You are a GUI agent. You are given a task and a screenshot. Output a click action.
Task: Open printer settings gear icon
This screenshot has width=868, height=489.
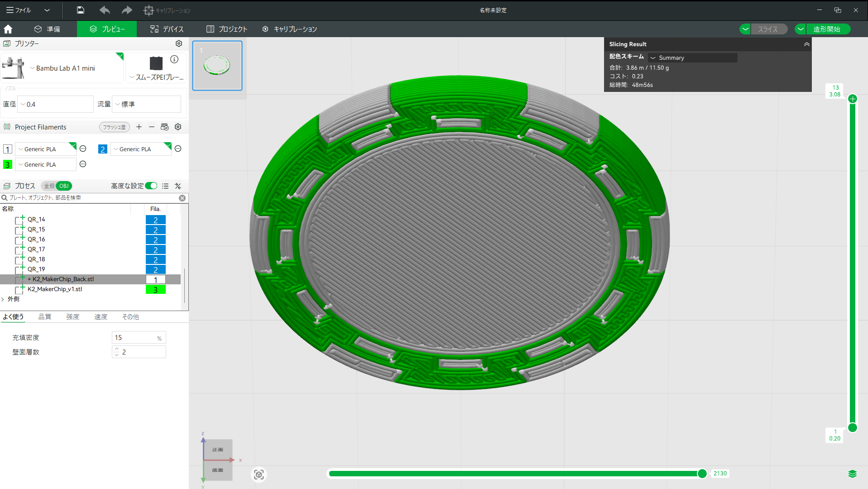(179, 43)
